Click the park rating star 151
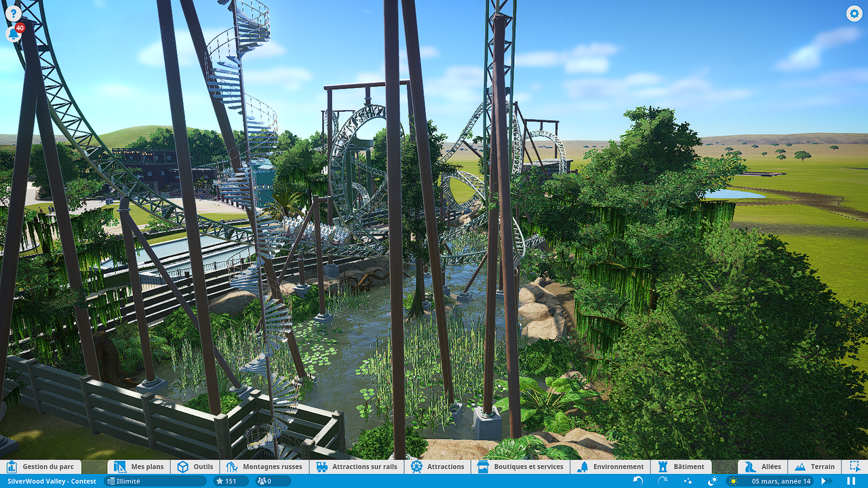Viewport: 868px width, 488px height. pyautogui.click(x=231, y=481)
